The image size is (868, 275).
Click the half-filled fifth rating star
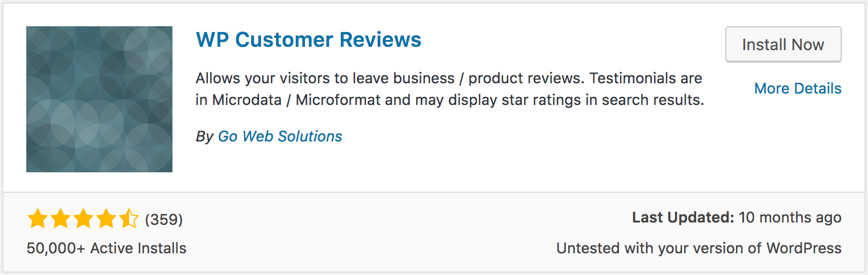click(128, 219)
